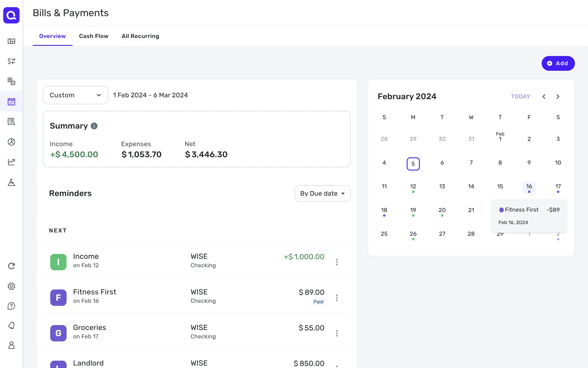Go to next month in calendar

pyautogui.click(x=558, y=96)
